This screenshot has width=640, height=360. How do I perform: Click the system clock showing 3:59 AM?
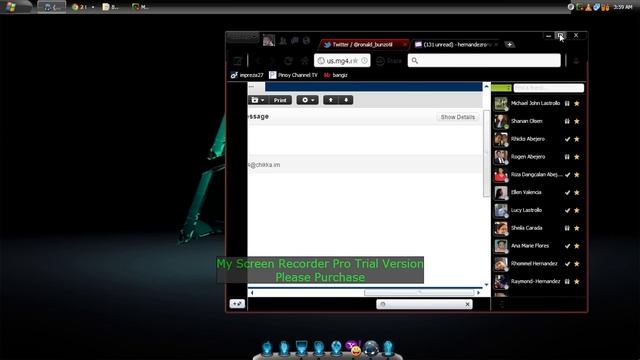(x=623, y=7)
